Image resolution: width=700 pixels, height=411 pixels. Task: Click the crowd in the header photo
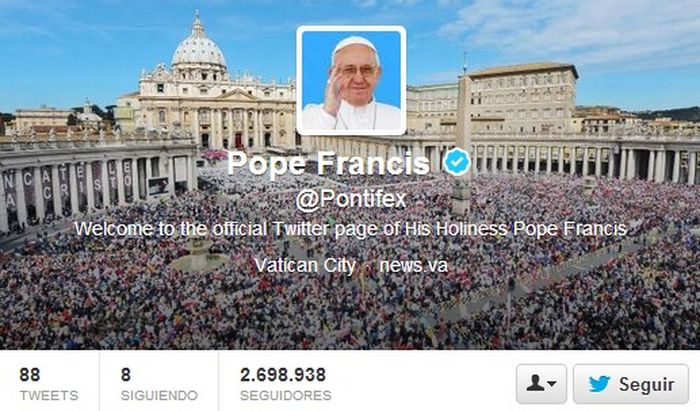coord(348,303)
